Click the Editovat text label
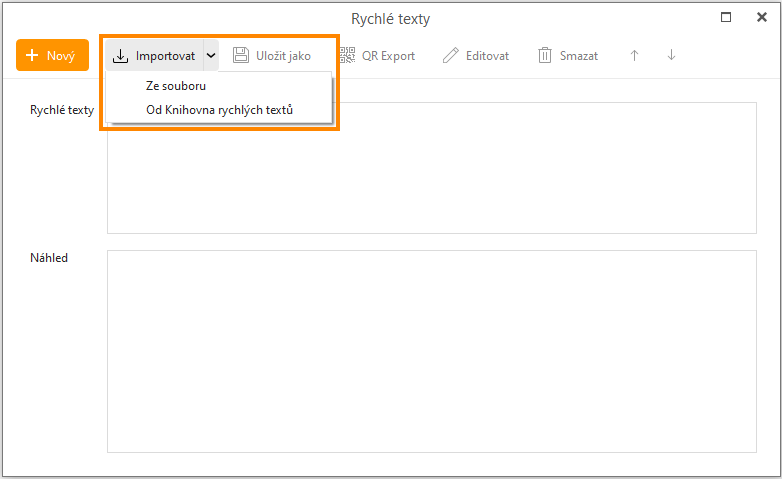Screen dimensions: 782x479 coord(487,56)
